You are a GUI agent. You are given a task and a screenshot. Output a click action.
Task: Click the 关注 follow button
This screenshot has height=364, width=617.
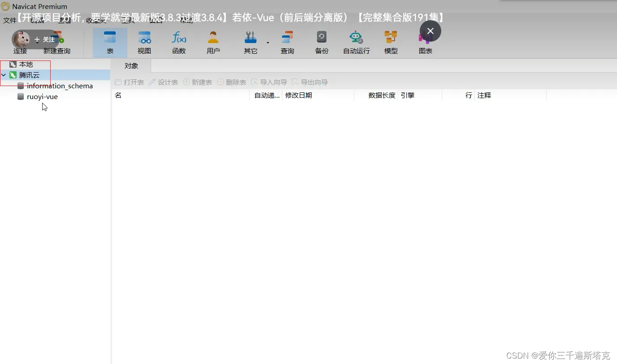pos(44,39)
